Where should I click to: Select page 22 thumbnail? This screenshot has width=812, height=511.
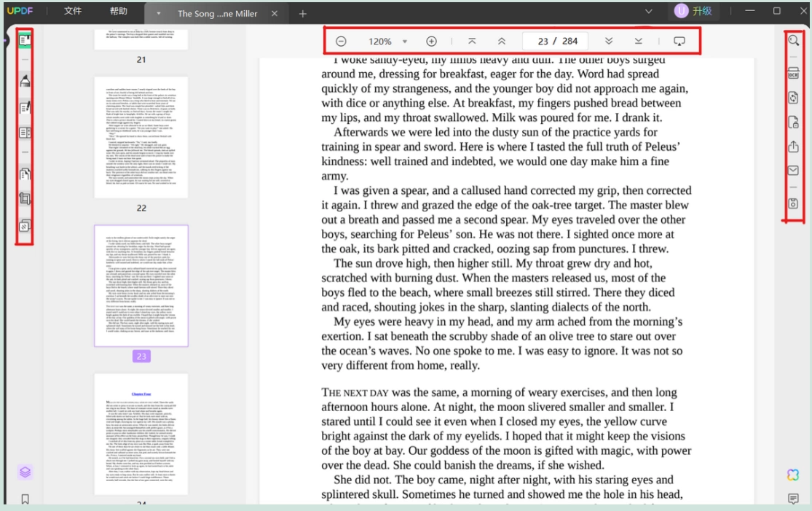coord(141,137)
